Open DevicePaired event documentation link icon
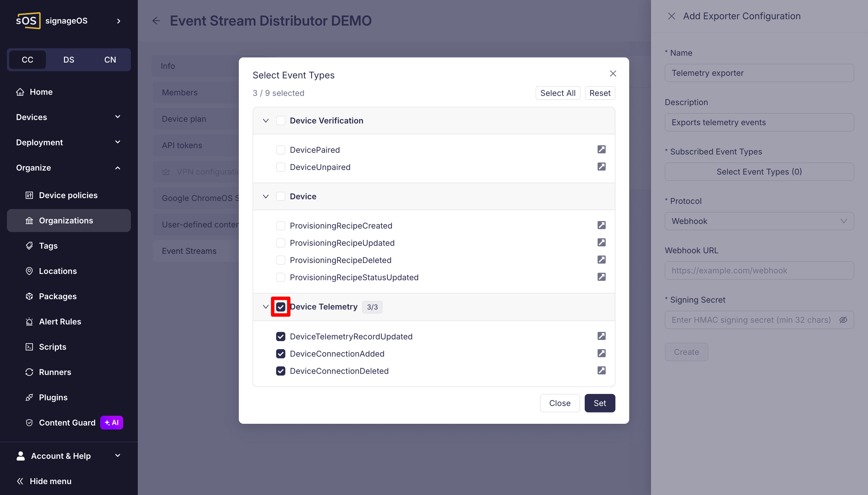This screenshot has height=495, width=868. pos(601,150)
